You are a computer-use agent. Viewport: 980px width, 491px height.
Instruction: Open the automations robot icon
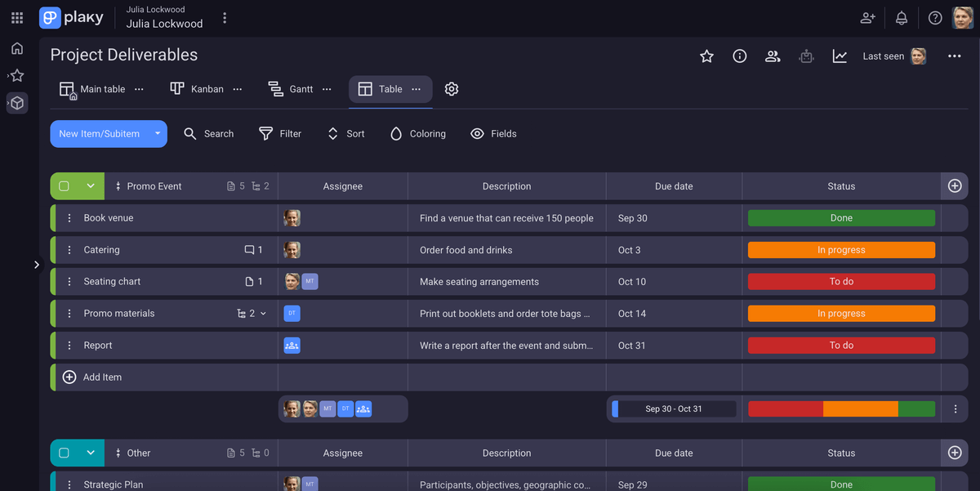(807, 56)
